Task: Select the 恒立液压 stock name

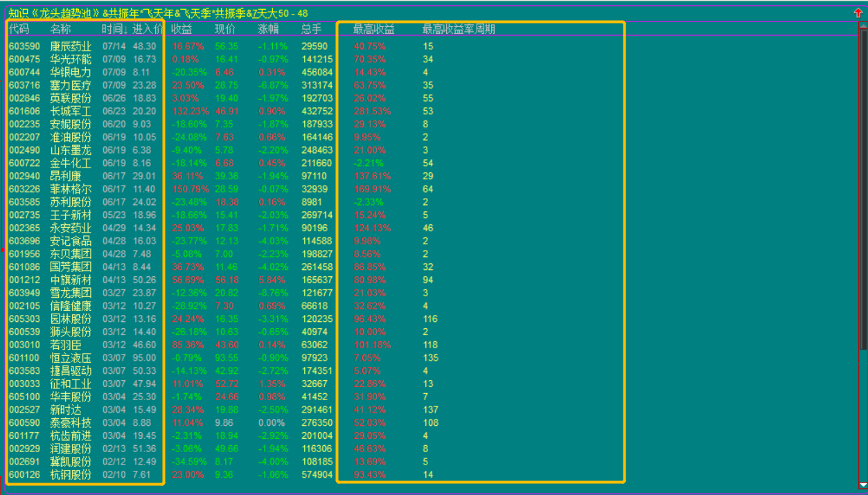Action: tap(71, 358)
